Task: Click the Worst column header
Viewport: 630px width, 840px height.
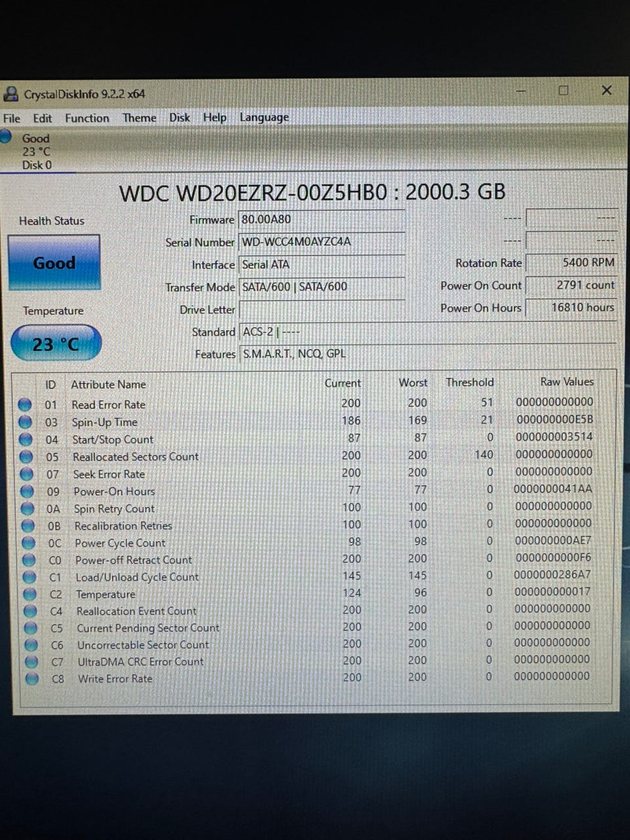Action: point(413,383)
